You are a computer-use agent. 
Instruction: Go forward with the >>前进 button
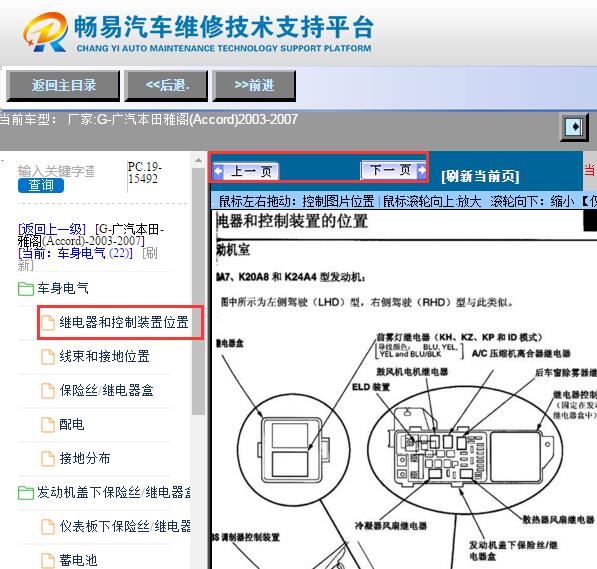click(254, 86)
